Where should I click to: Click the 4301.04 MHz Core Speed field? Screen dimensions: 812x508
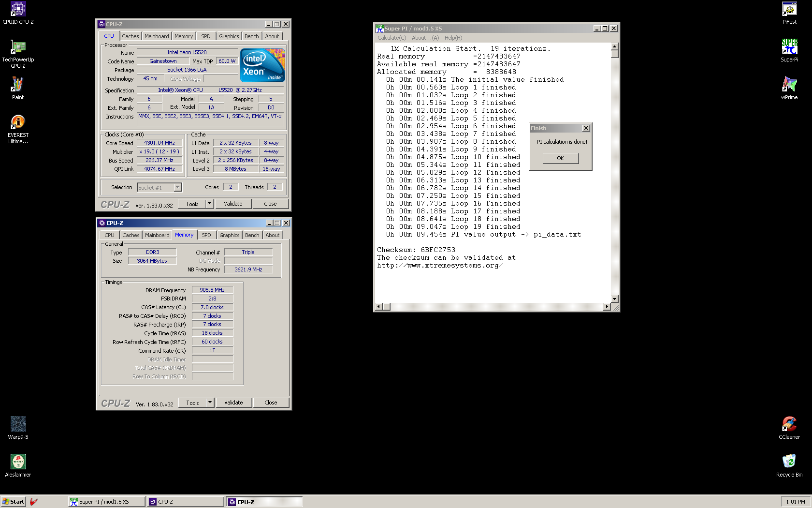159,143
